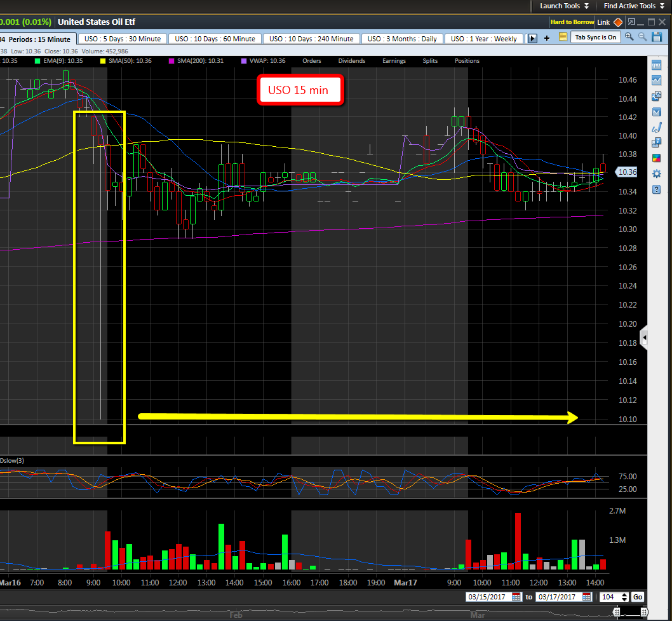This screenshot has height=621, width=672.
Task: Toggle the Tab Sync is On button
Action: point(595,38)
